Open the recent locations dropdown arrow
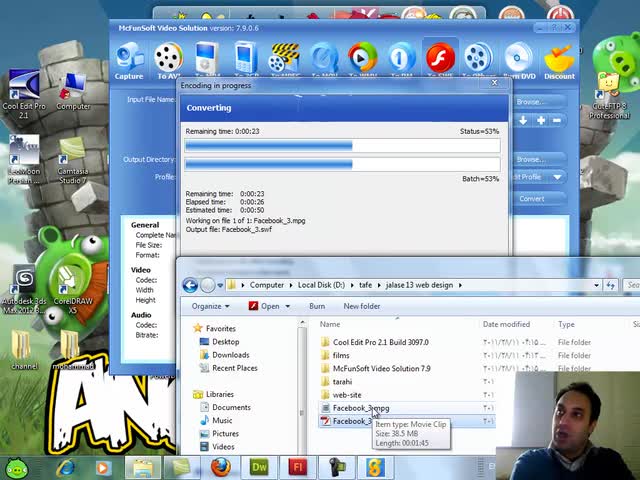The image size is (640, 480). pyautogui.click(x=220, y=285)
